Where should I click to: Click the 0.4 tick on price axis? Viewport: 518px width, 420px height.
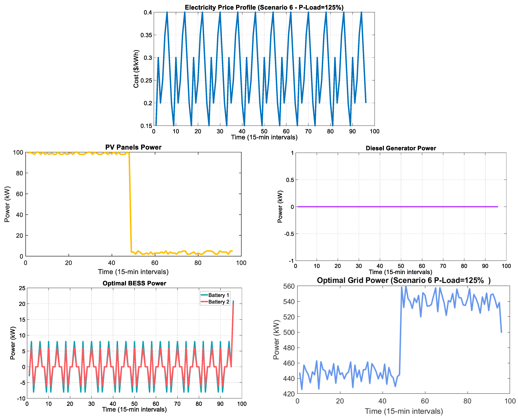(x=148, y=12)
